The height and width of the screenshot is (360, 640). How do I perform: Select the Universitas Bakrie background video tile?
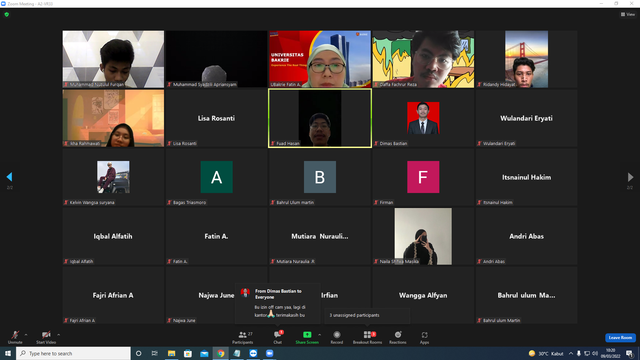tap(320, 59)
